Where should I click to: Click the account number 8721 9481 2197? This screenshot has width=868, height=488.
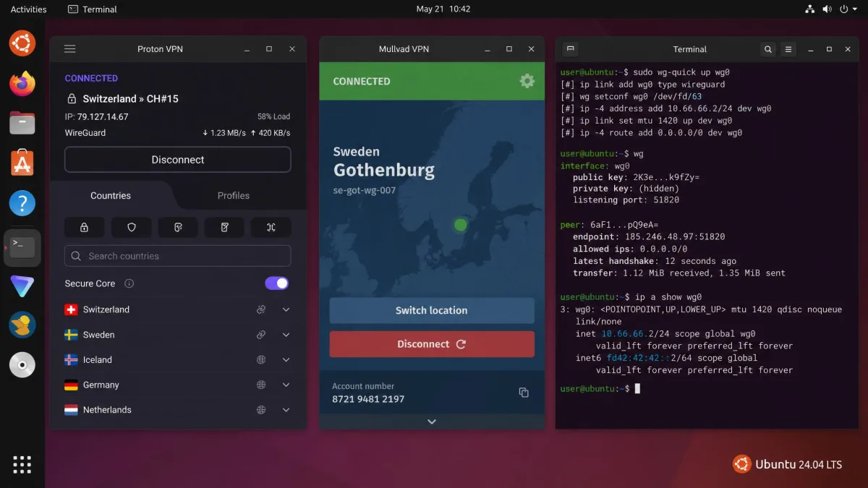(x=368, y=399)
